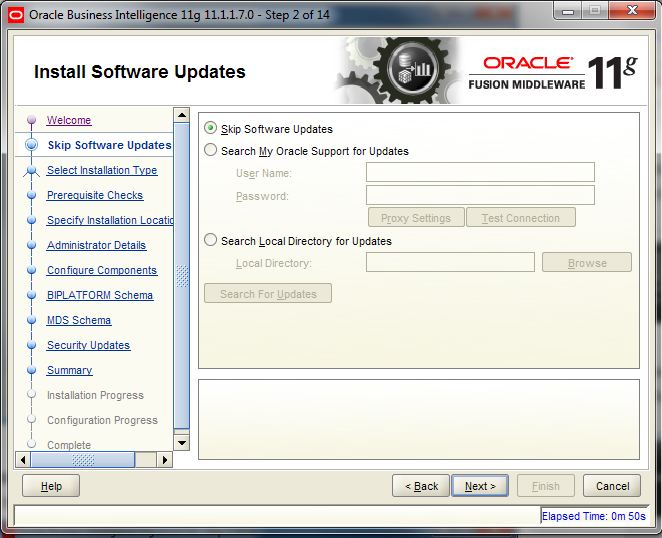Click the Elapsed Time status text
Screen dimensions: 662x538
click(594, 516)
